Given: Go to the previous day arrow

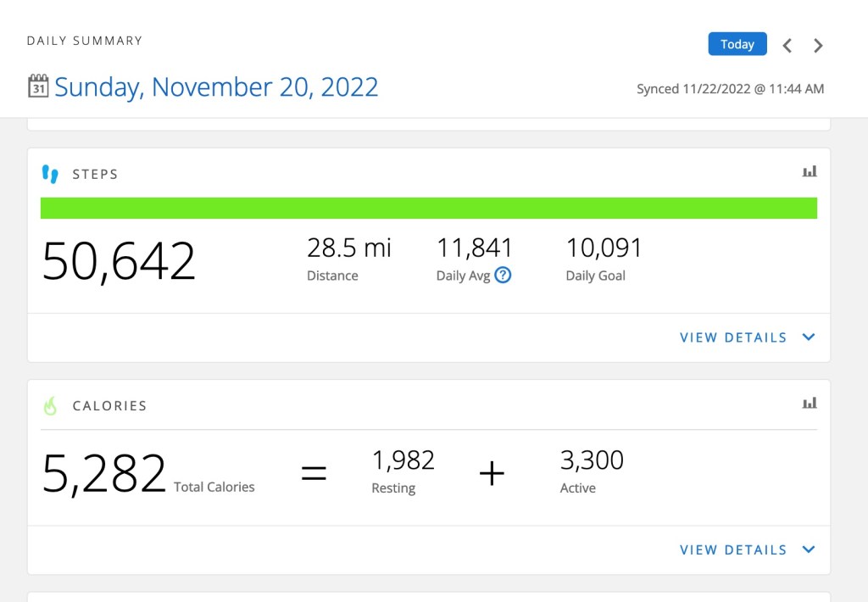Looking at the screenshot, I should click(x=787, y=46).
